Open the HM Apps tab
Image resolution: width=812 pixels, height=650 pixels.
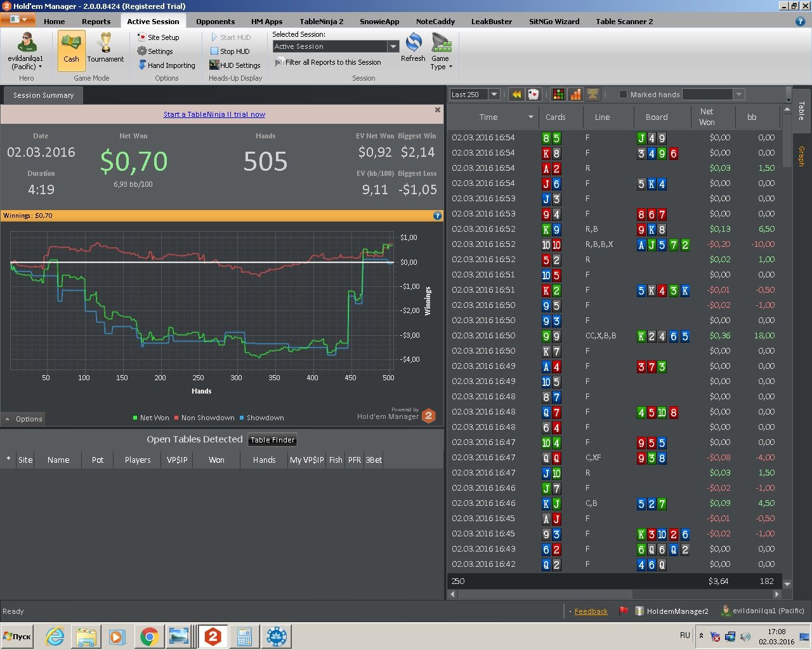tap(267, 22)
